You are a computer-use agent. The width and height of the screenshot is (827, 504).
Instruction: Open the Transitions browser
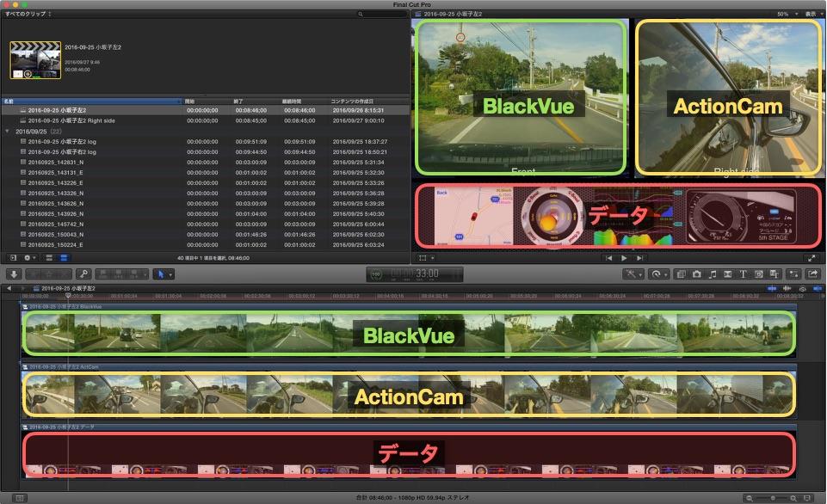727,274
